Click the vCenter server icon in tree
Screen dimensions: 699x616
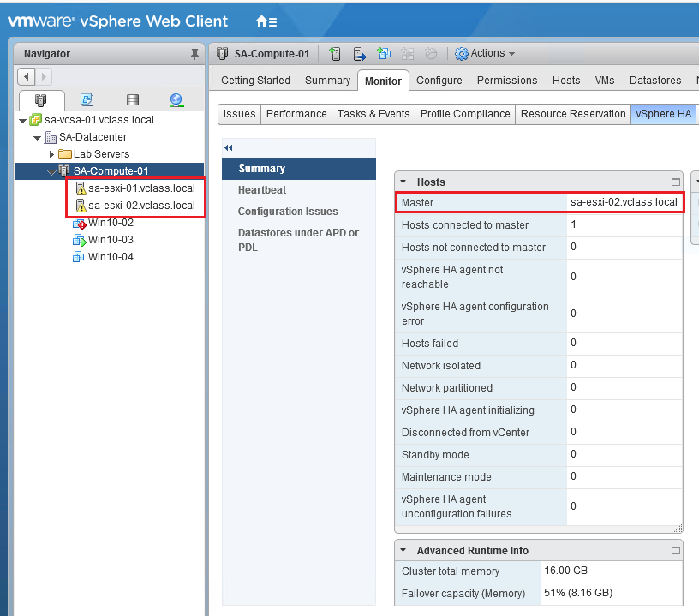35,119
